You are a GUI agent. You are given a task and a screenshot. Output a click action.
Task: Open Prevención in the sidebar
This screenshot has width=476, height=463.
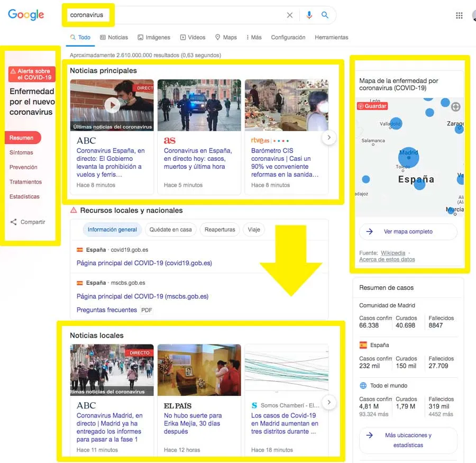[x=23, y=167]
